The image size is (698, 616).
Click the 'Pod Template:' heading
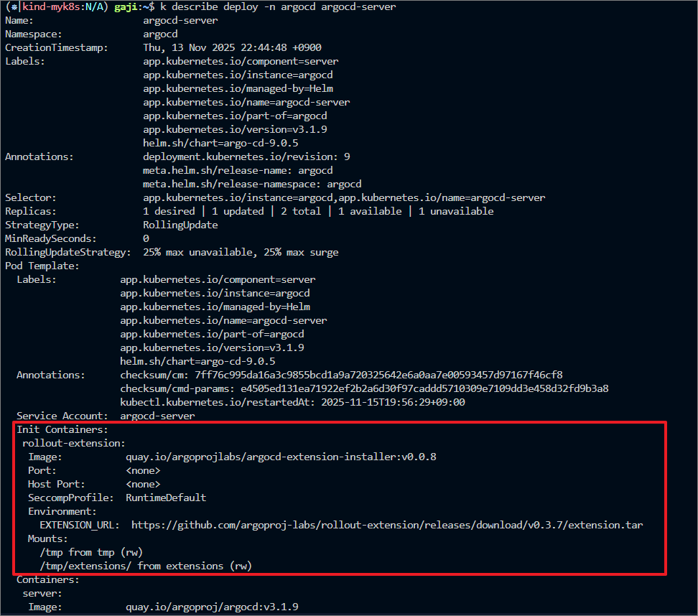42,266
